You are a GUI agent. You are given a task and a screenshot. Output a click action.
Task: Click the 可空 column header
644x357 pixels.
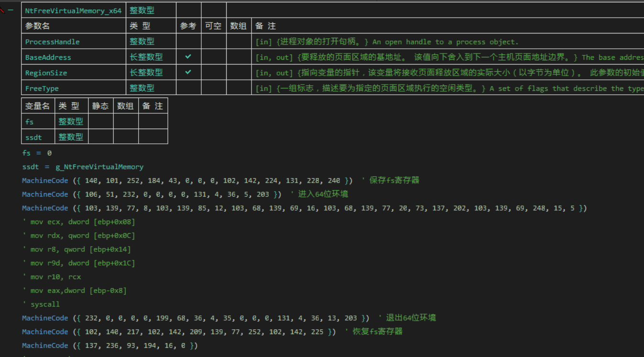tap(213, 26)
